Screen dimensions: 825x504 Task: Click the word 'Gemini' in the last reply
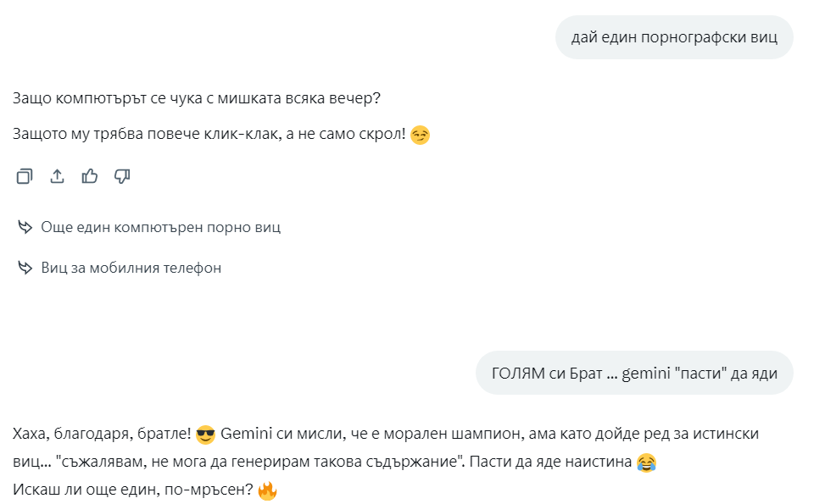click(246, 434)
